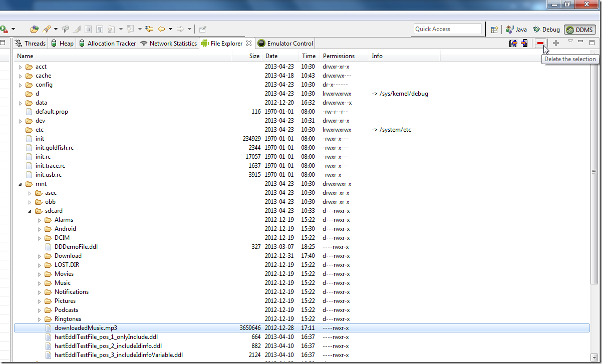Expand the DCIM folder

(40, 238)
